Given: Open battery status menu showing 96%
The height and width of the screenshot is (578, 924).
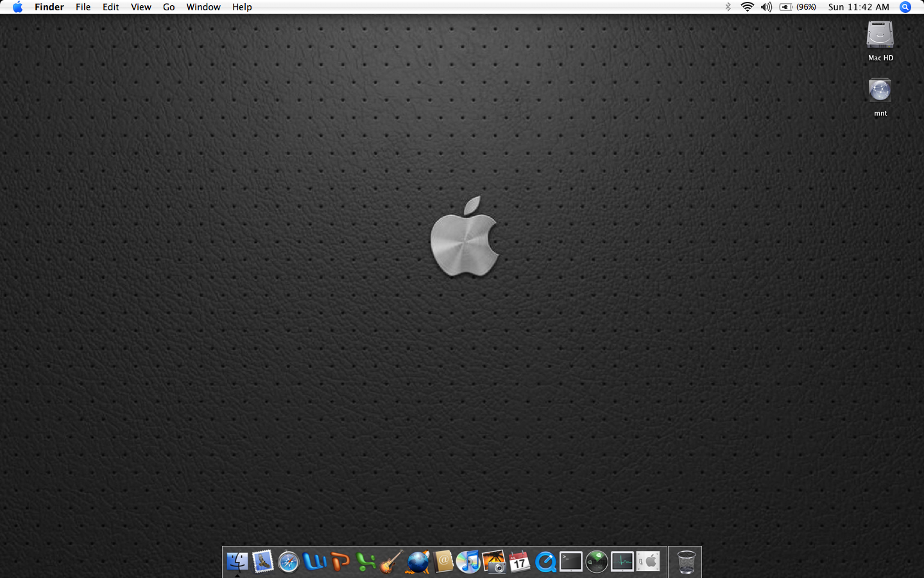Looking at the screenshot, I should pos(798,7).
